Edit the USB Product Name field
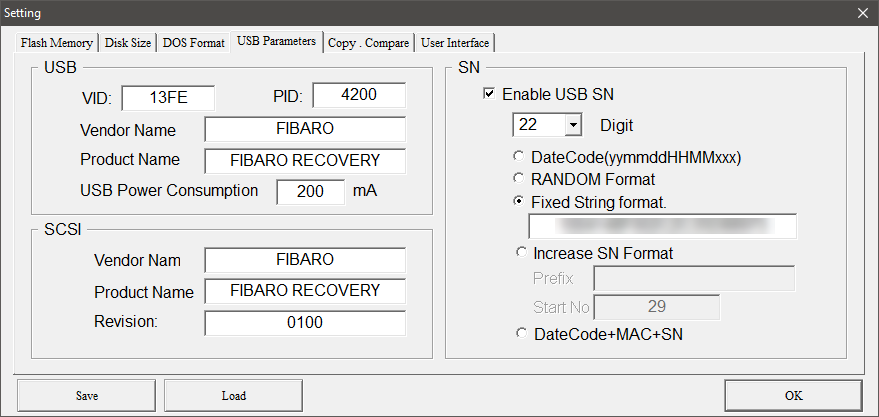 pos(305,161)
